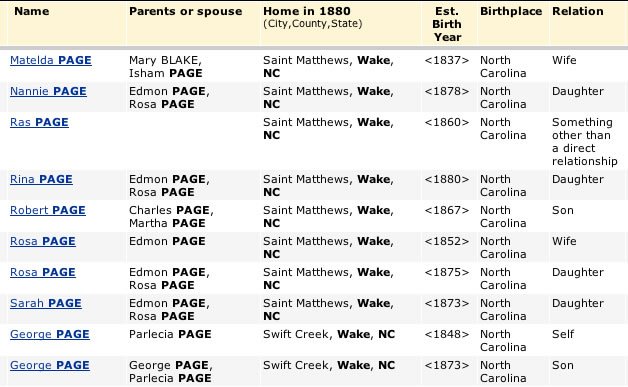Click the Relation column header
Viewport: 628px width, 387px height.
point(578,11)
